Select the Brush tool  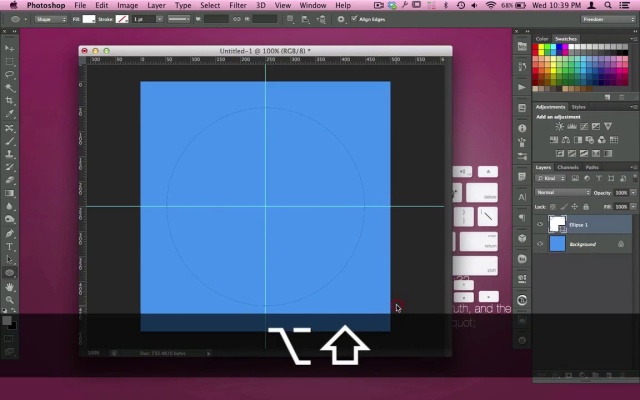coord(9,141)
